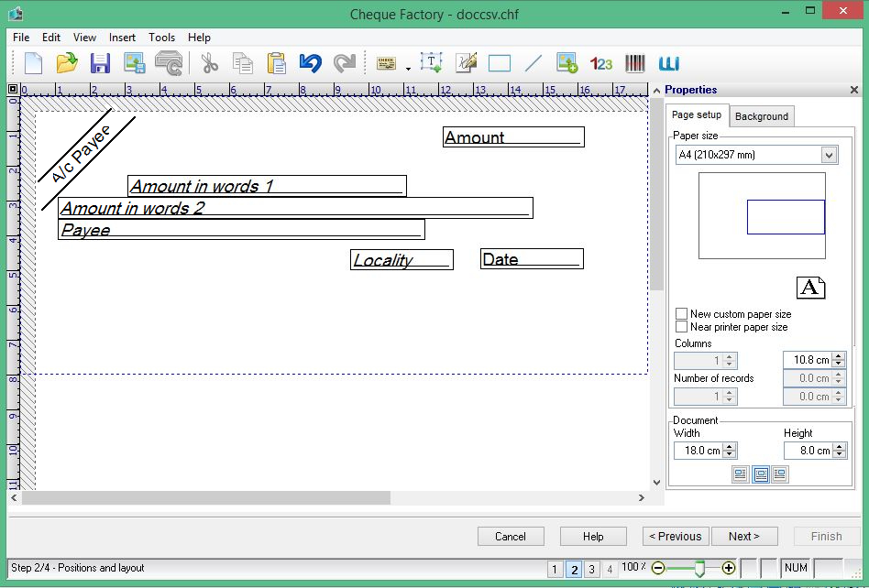This screenshot has height=588, width=869.
Task: Open the View menu
Action: 84,38
